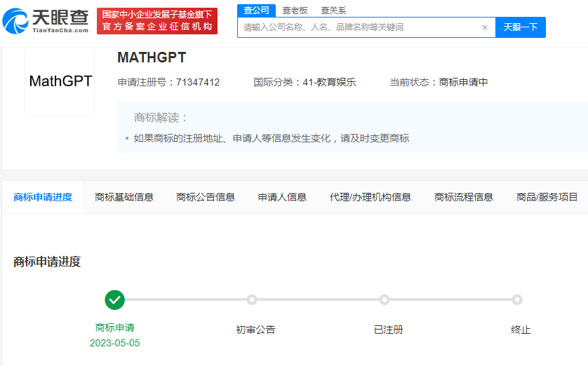588x366 pixels.
Task: Open the 商标申请进度 tab
Action: 43,197
